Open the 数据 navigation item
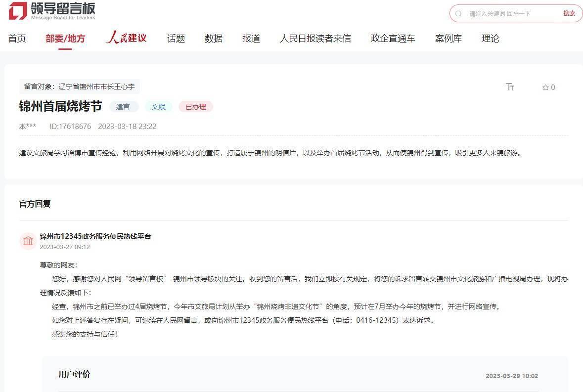583x392 pixels. click(214, 39)
